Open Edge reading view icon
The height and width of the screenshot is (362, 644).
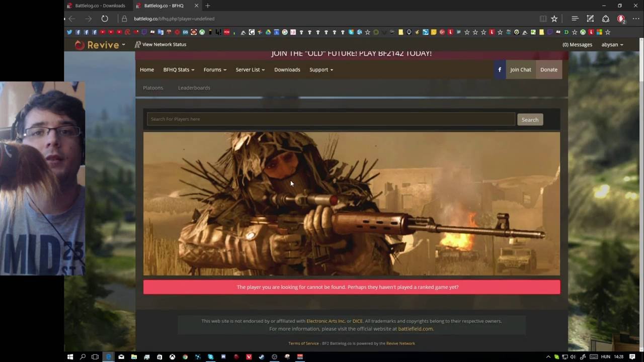coord(543,19)
